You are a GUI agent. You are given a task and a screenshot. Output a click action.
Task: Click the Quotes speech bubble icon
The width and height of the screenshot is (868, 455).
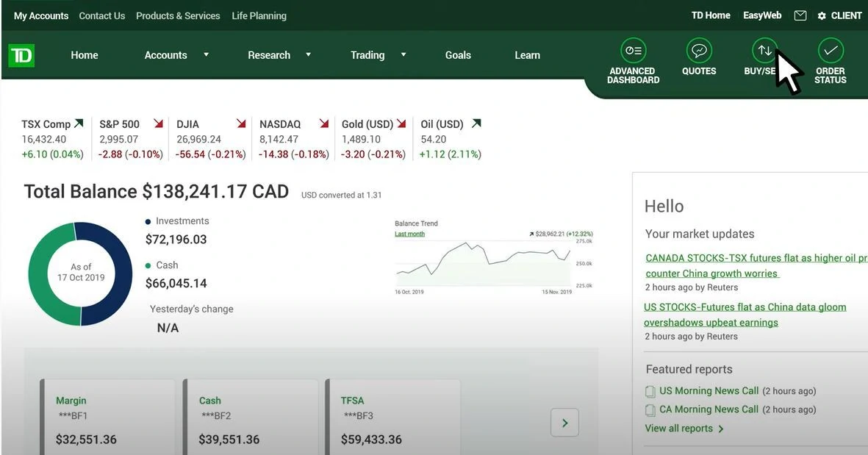pyautogui.click(x=699, y=51)
